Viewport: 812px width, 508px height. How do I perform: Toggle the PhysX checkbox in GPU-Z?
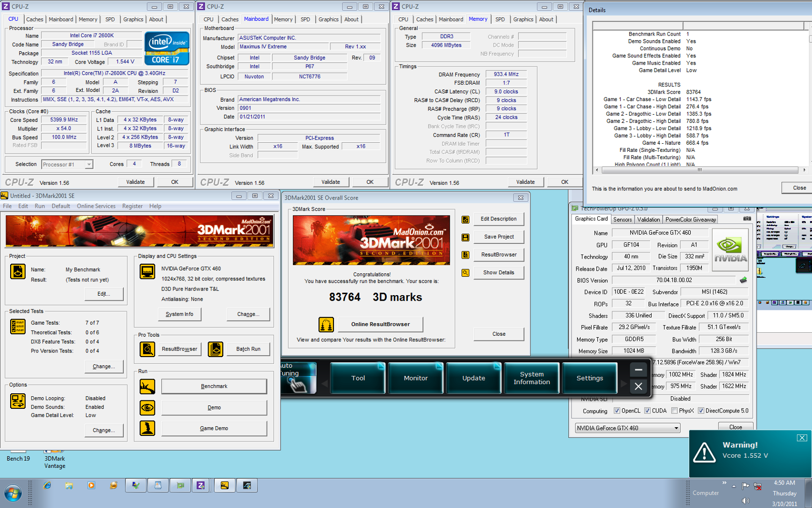pyautogui.click(x=674, y=411)
